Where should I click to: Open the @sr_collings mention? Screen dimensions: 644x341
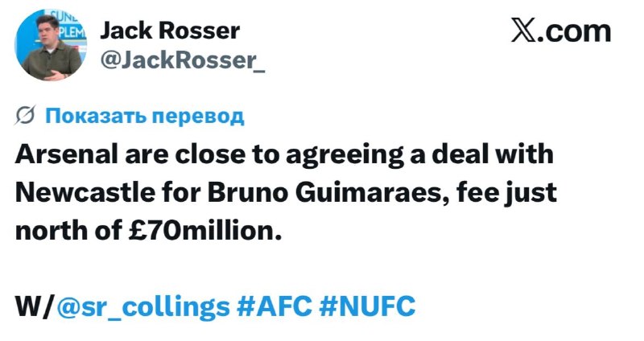143,306
